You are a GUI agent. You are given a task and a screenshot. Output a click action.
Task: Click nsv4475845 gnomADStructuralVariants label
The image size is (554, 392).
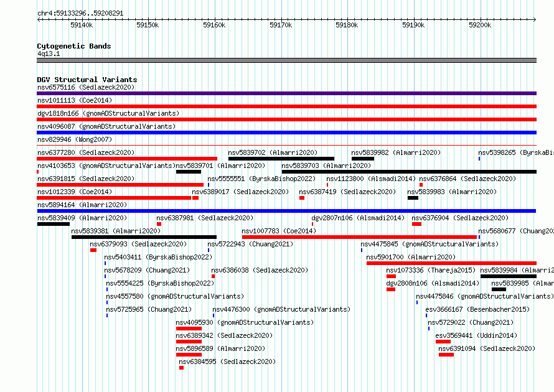coord(430,244)
